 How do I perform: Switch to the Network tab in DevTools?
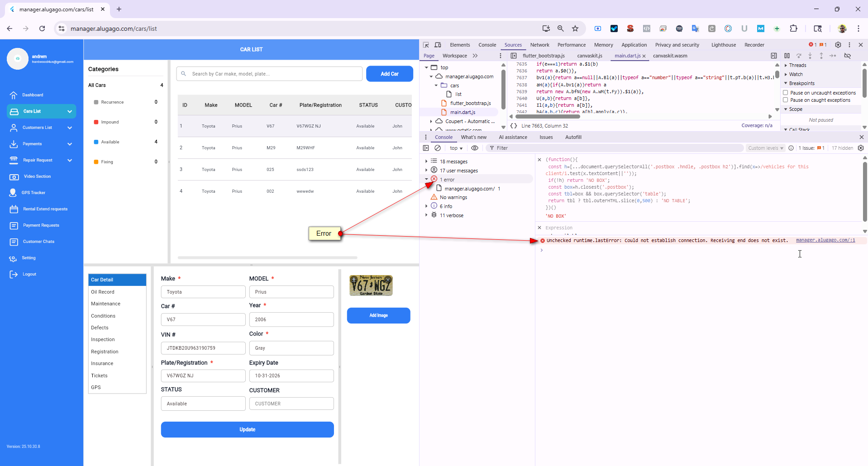539,45
